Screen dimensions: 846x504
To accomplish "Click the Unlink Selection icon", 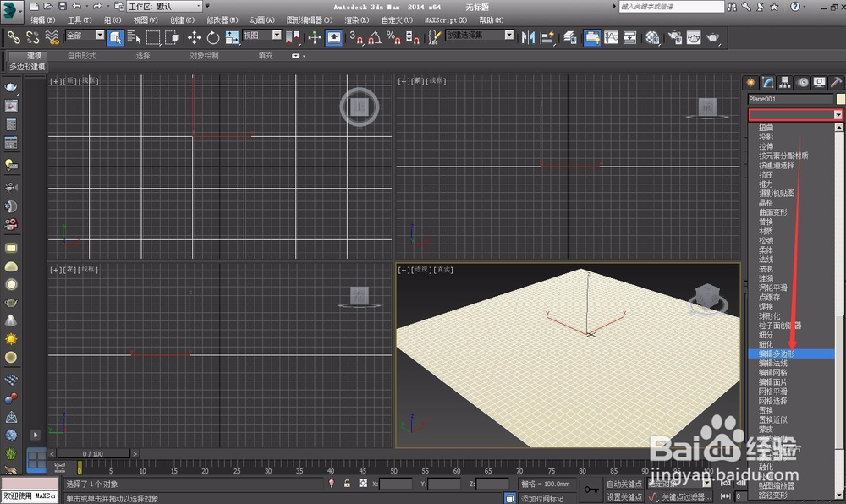I will (33, 37).
